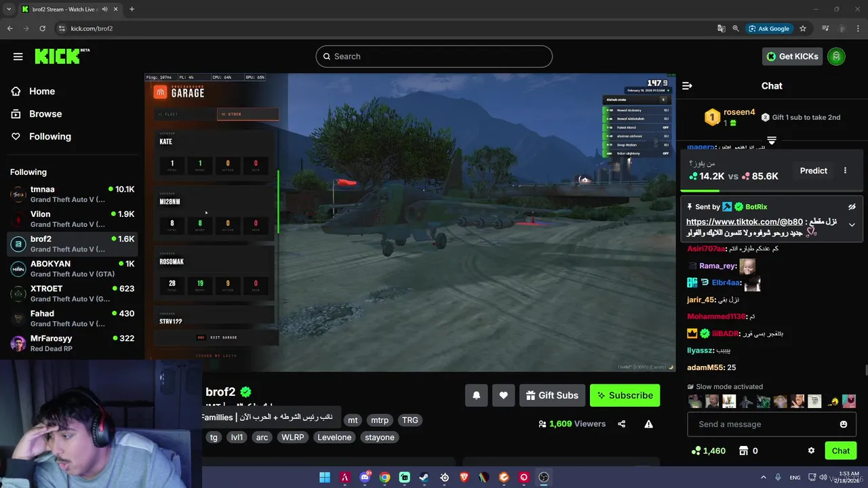868x488 pixels.
Task: Select the stayone stream tag
Action: (x=380, y=437)
